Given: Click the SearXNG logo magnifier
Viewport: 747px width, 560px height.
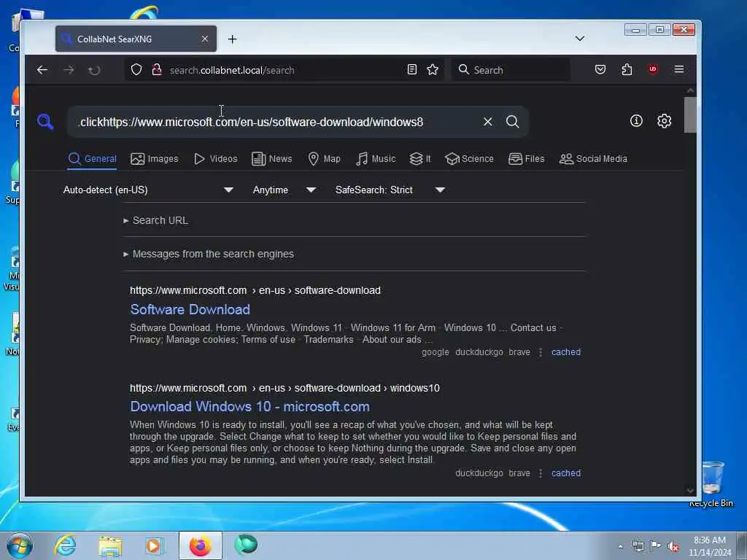Looking at the screenshot, I should point(45,122).
